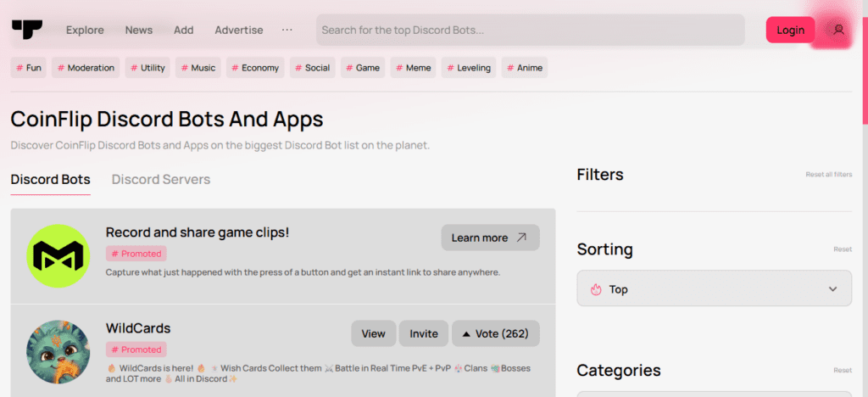The width and height of the screenshot is (868, 397).
Task: Select the Leveling tag
Action: [469, 68]
